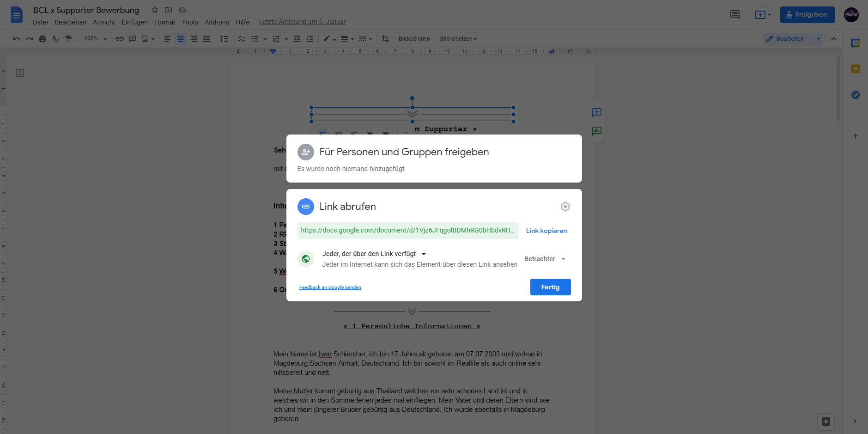Toggle center alignment in toolbar
This screenshot has height=434, width=868.
181,39
